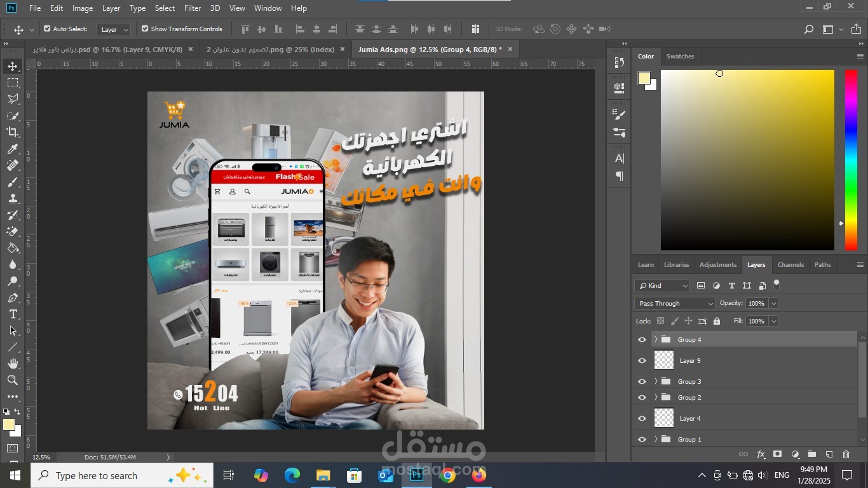This screenshot has height=488, width=868.
Task: Hide the Group 4 layer group
Action: pyautogui.click(x=642, y=339)
